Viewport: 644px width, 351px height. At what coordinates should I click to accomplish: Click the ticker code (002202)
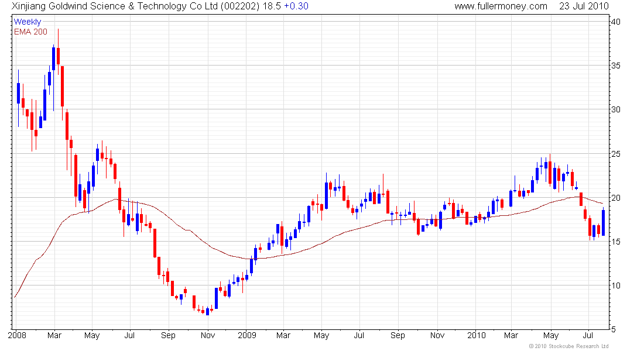[x=240, y=6]
